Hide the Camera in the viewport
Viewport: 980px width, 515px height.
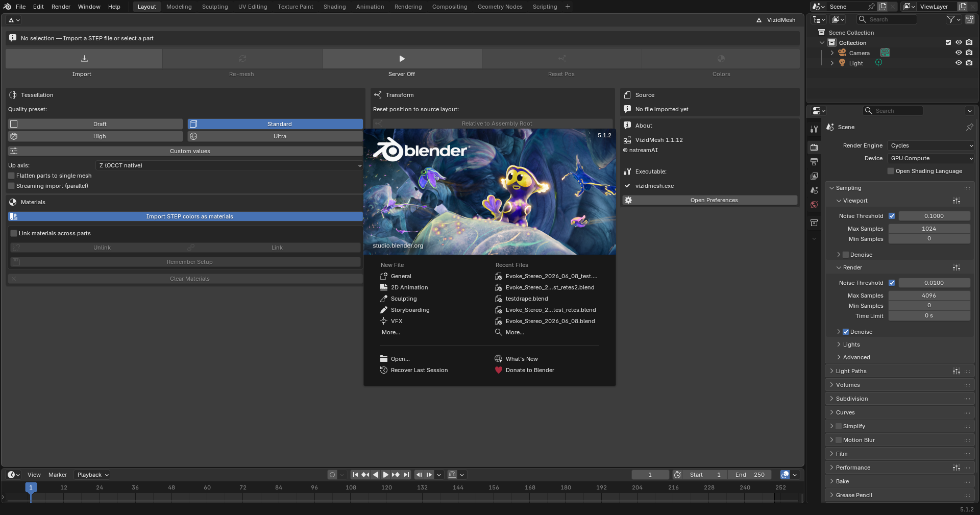tap(959, 53)
